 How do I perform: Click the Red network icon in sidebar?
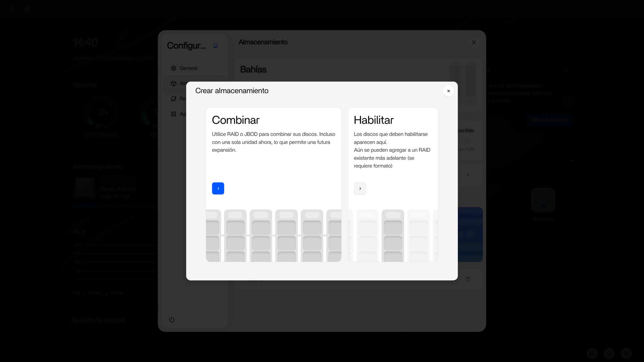[174, 98]
